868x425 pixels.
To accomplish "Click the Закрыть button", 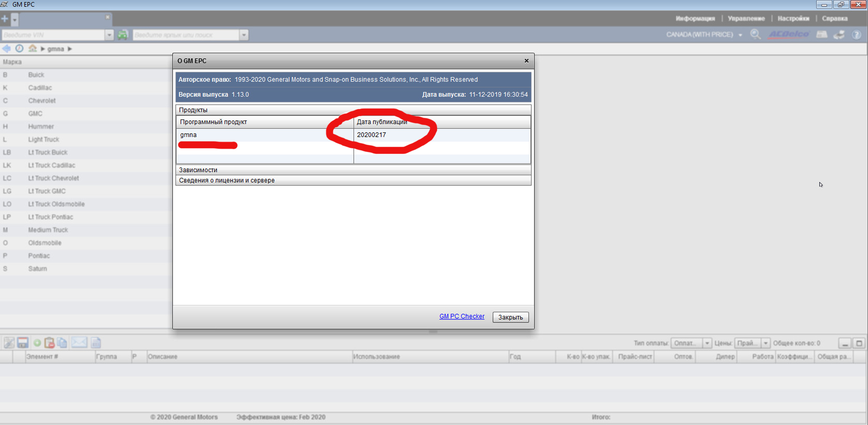I will point(510,317).
